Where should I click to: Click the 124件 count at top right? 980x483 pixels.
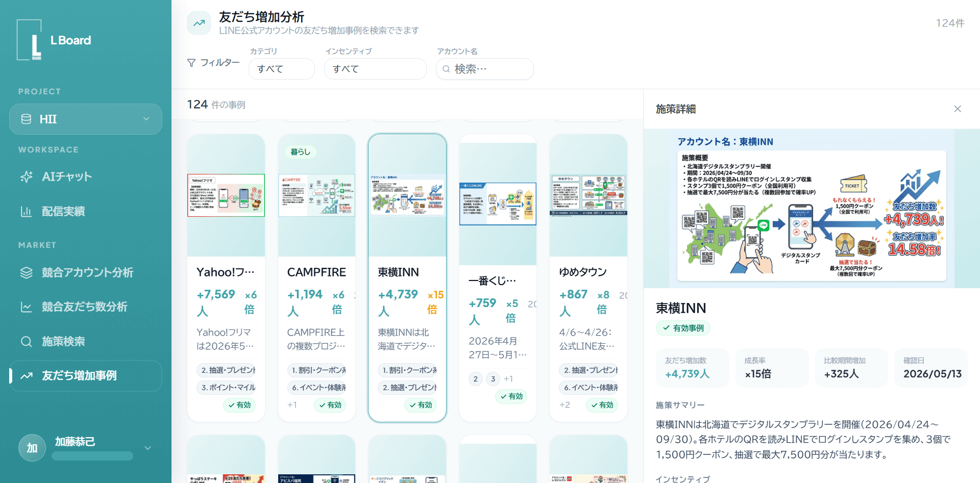click(x=950, y=23)
